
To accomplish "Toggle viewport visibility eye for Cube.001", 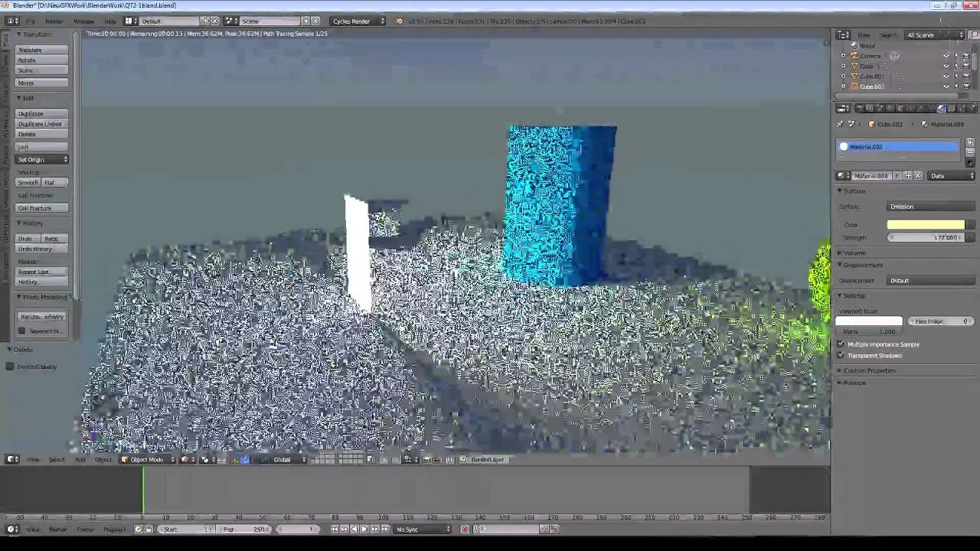I will click(946, 76).
